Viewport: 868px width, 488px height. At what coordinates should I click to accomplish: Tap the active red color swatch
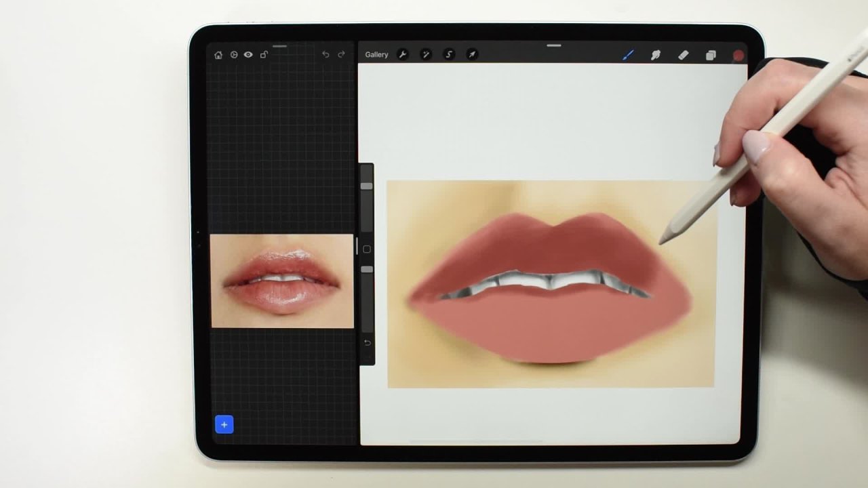point(738,55)
